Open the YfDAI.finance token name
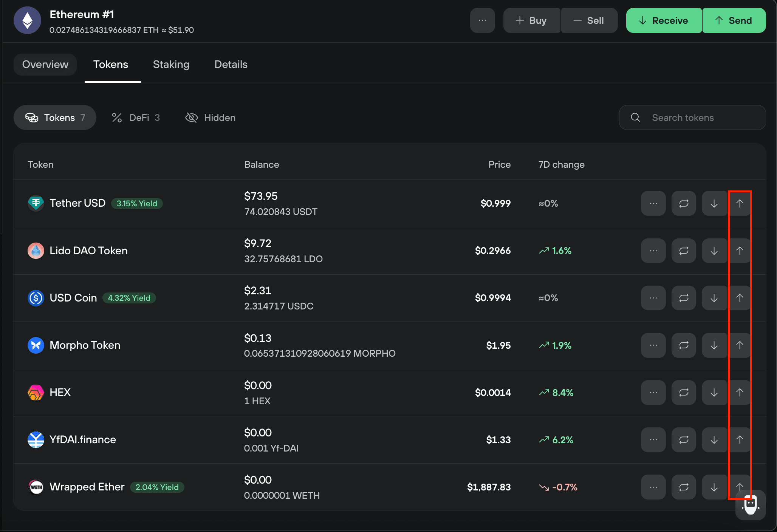The width and height of the screenshot is (777, 532). [83, 439]
